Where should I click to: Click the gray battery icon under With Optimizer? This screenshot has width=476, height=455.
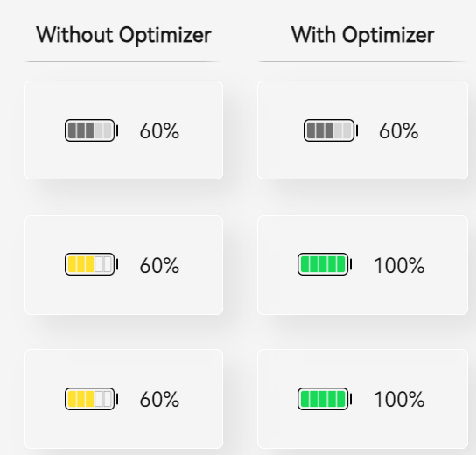[x=331, y=130]
